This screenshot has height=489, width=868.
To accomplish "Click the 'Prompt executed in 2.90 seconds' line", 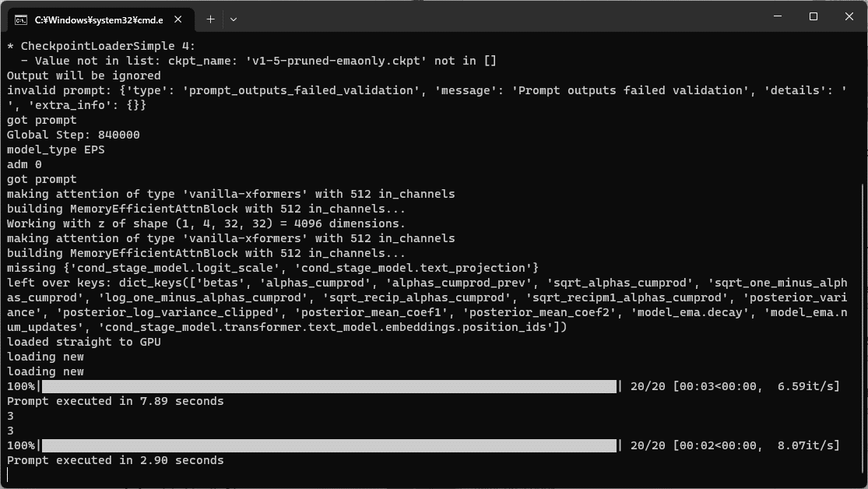I will click(115, 460).
